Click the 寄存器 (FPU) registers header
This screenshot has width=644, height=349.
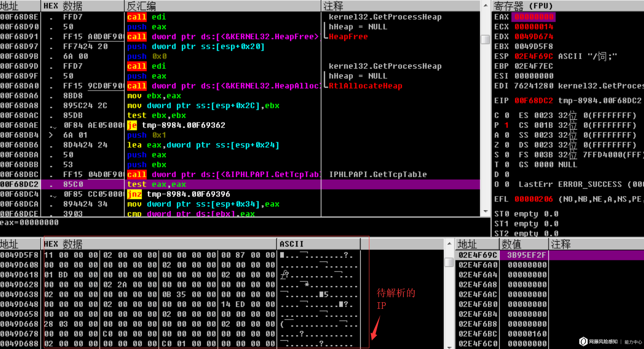pyautogui.click(x=568, y=6)
